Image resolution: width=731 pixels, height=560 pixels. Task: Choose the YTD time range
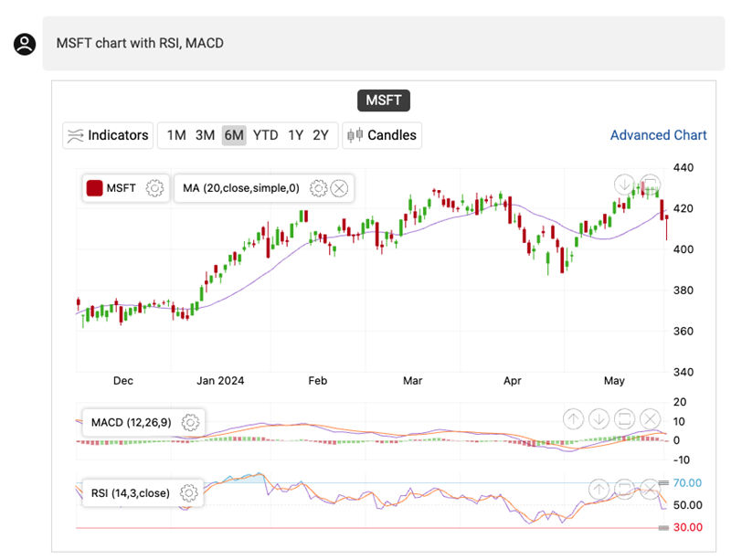pos(265,135)
